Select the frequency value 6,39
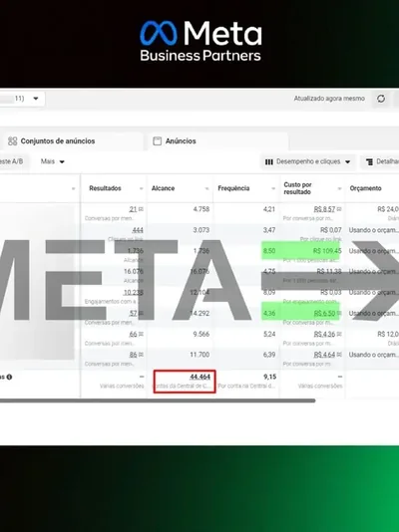Image resolution: width=399 pixels, height=532 pixels. (269, 355)
